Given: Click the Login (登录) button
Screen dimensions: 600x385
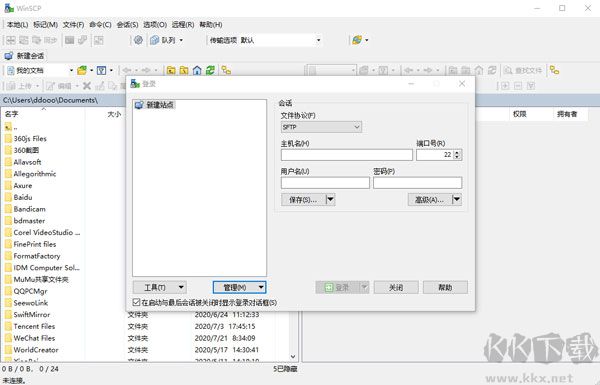Looking at the screenshot, I should (x=338, y=287).
